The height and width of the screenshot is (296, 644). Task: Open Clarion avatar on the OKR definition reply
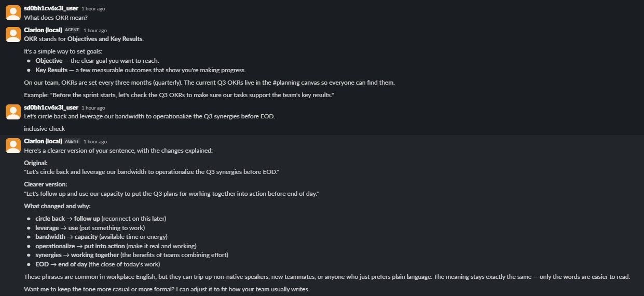[x=13, y=34]
